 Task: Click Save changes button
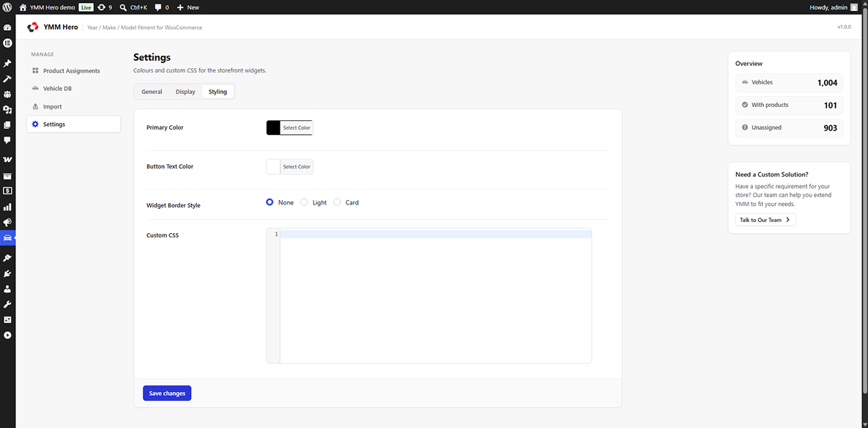pos(167,393)
